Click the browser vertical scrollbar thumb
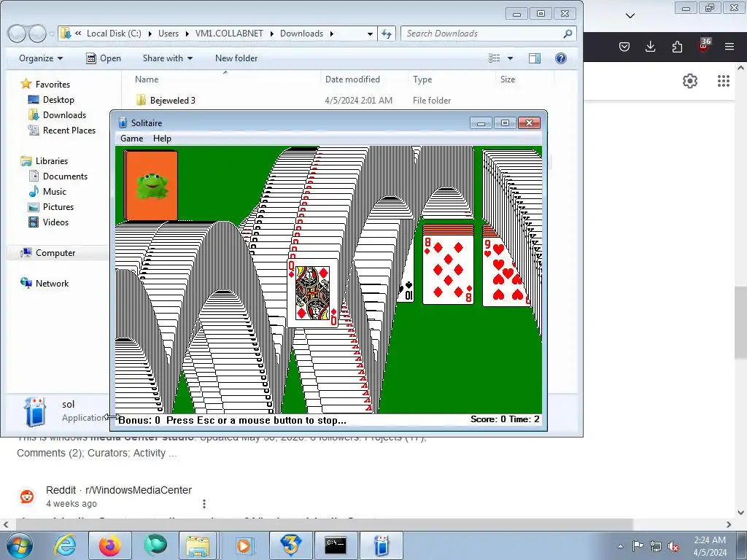Image resolution: width=747 pixels, height=560 pixels. click(740, 322)
